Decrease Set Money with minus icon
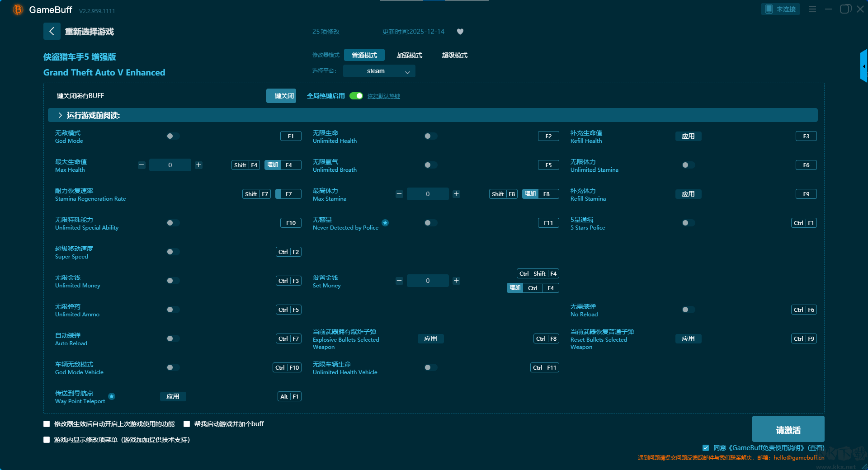This screenshot has height=470, width=868. [399, 281]
